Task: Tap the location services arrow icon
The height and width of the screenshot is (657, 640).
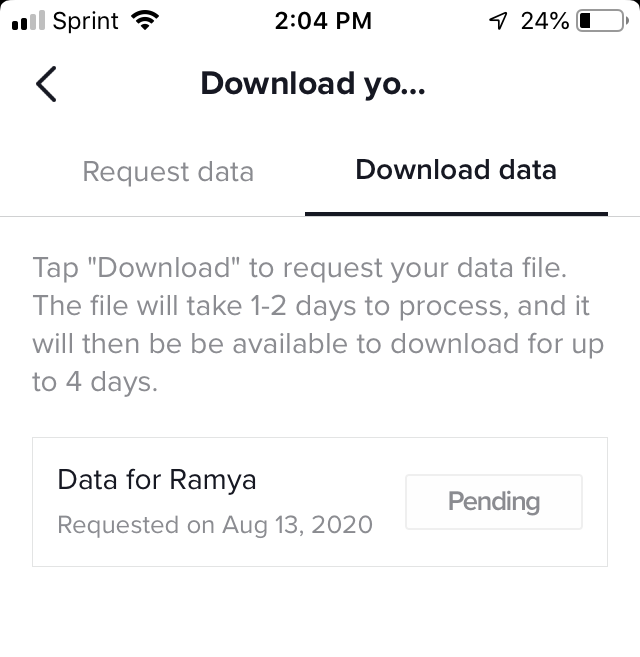Action: 498,21
